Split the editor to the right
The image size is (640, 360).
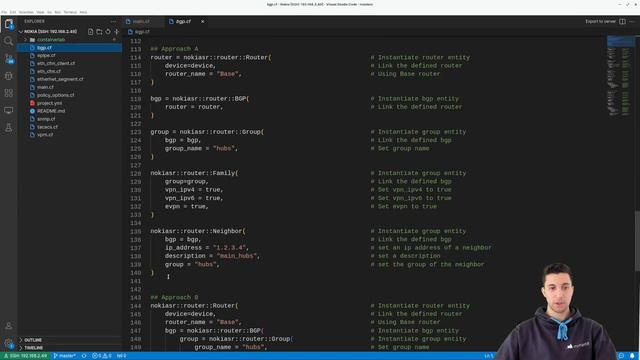point(622,21)
